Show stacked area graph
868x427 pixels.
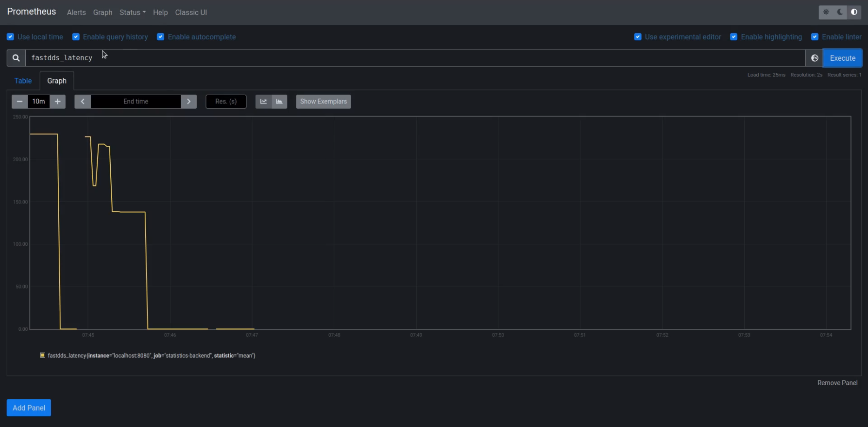coord(279,102)
